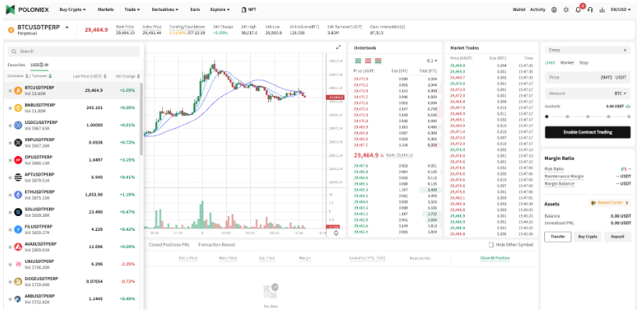Show bids-only orderbook view (green icon)
Screen dimensions: 644x312
tap(358, 60)
